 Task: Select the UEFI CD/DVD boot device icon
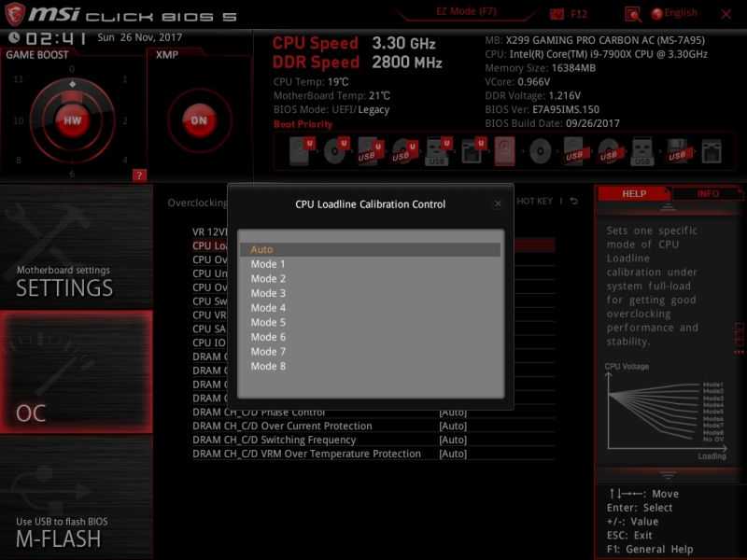click(336, 151)
